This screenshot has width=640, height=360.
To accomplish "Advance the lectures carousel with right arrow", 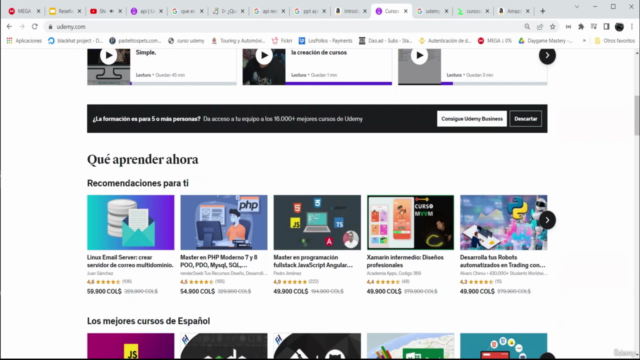I will (x=547, y=56).
